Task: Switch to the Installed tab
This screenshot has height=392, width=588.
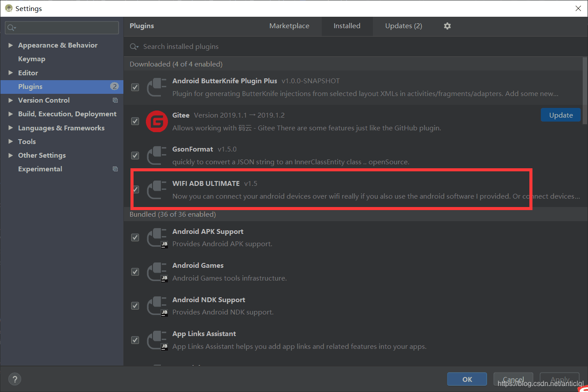Action: pyautogui.click(x=347, y=26)
